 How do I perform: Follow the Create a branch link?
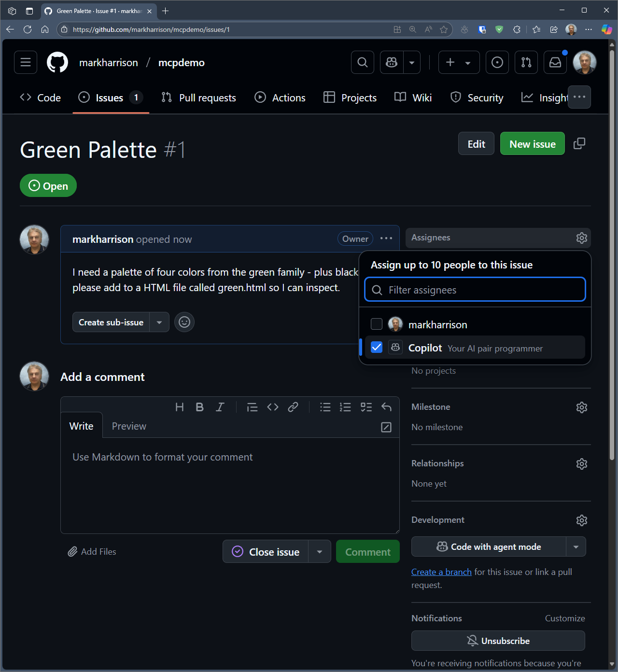click(x=441, y=572)
